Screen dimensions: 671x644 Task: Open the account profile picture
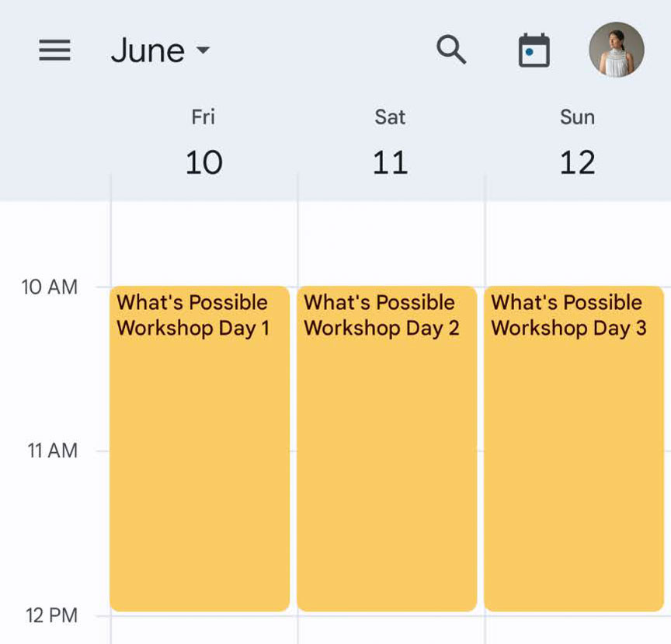point(617,50)
